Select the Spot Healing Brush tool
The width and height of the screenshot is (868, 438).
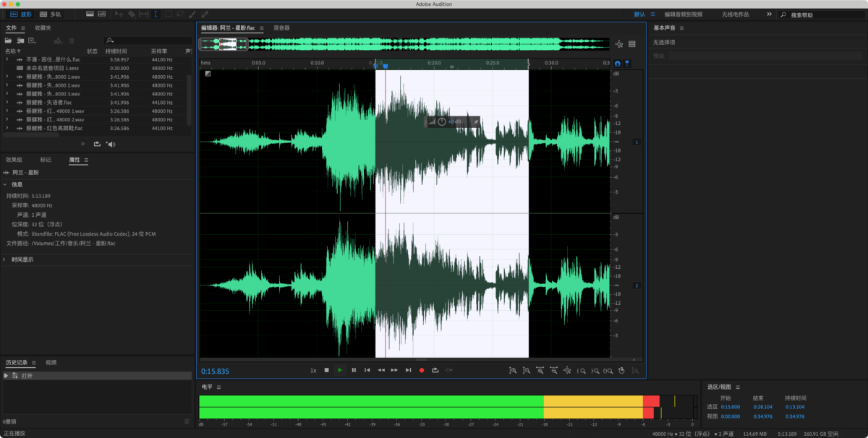(x=204, y=14)
